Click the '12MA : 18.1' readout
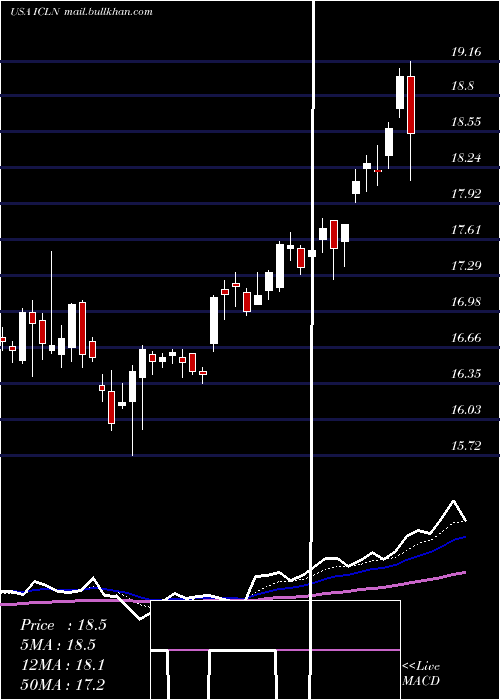This screenshot has height=700, width=500. tap(63, 665)
